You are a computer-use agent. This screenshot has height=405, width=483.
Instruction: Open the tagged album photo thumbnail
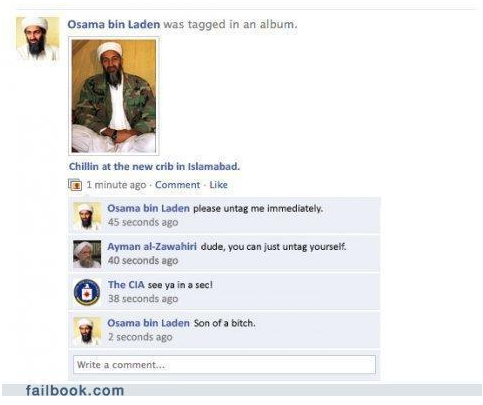coord(114,96)
